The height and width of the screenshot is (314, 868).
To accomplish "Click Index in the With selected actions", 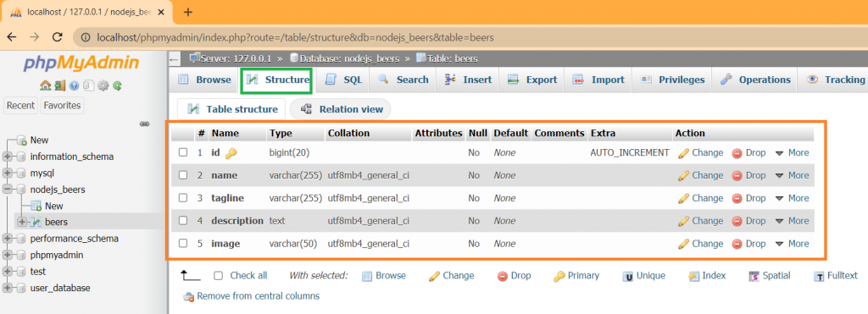I will [x=707, y=275].
